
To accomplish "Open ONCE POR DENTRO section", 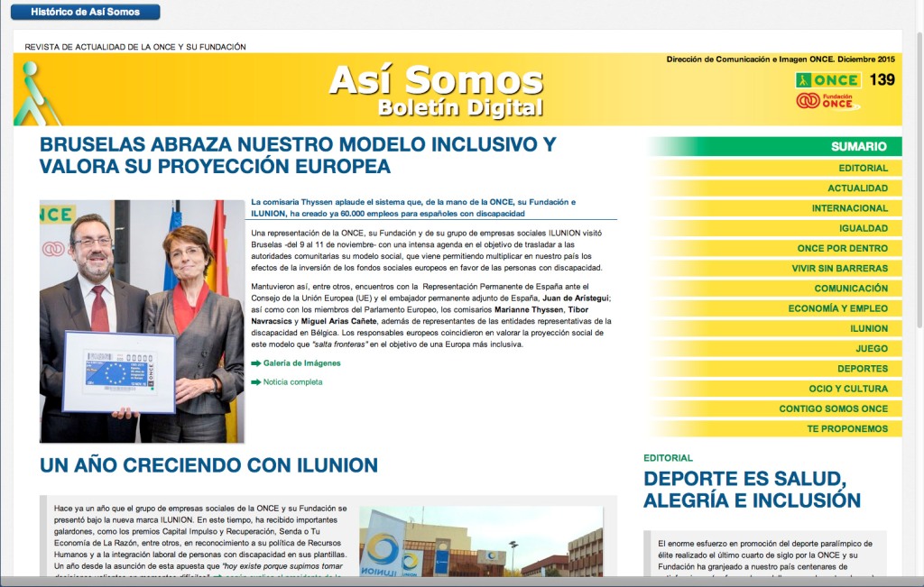I will coord(775,249).
